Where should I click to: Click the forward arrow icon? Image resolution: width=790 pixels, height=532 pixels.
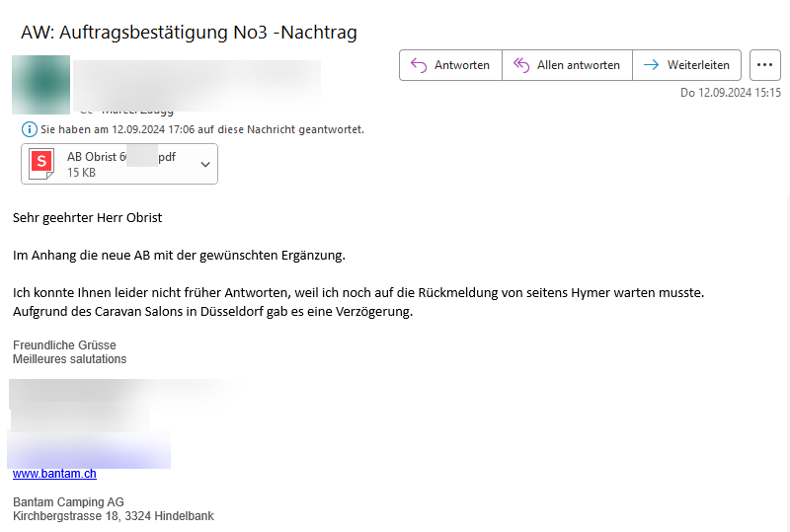(x=651, y=65)
